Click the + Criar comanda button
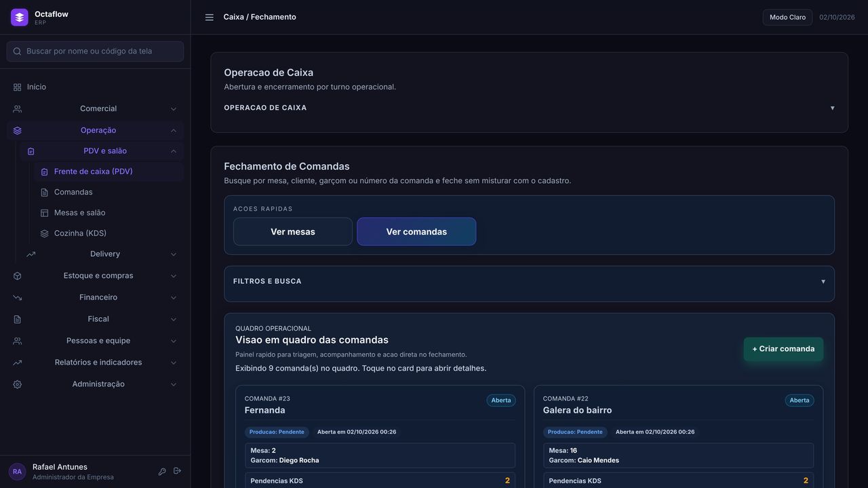The height and width of the screenshot is (488, 868). point(783,349)
